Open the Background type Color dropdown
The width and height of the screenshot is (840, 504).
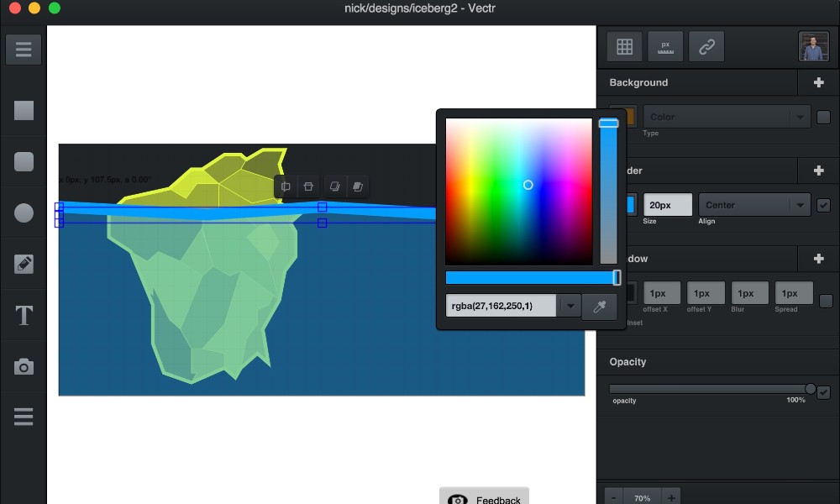[727, 117]
